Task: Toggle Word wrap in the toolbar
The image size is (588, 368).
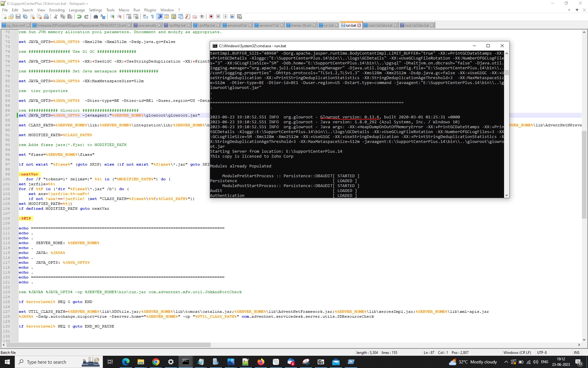Action: (x=145, y=17)
